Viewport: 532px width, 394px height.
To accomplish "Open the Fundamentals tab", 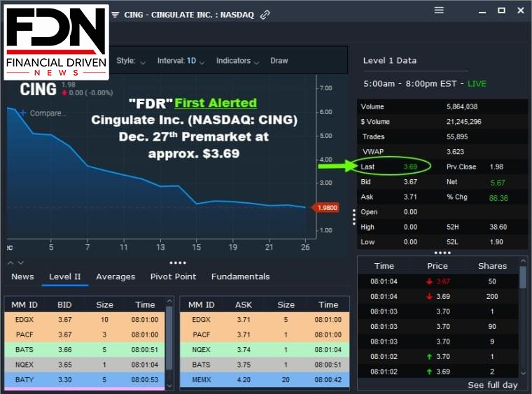I will tap(240, 276).
